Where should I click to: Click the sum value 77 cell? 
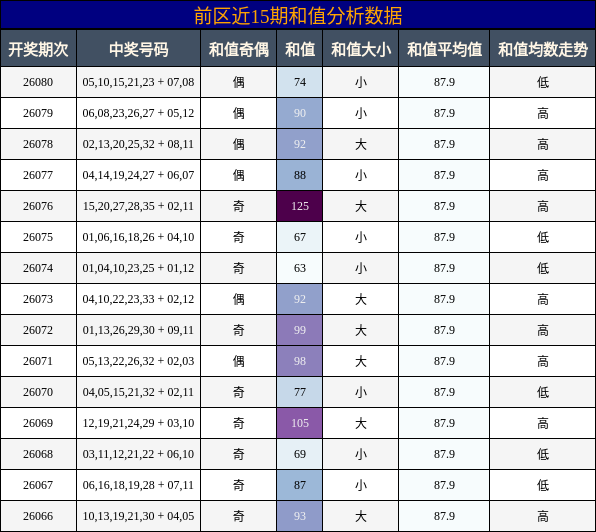(300, 392)
